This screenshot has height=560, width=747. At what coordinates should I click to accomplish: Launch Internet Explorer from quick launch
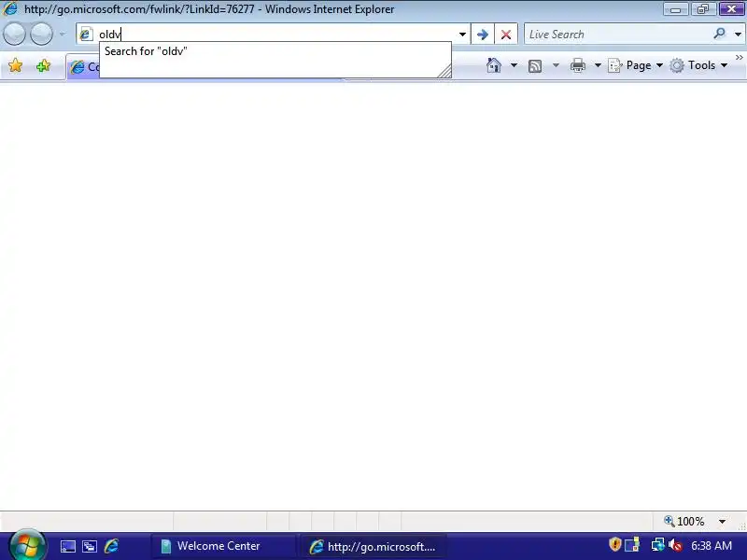click(111, 546)
